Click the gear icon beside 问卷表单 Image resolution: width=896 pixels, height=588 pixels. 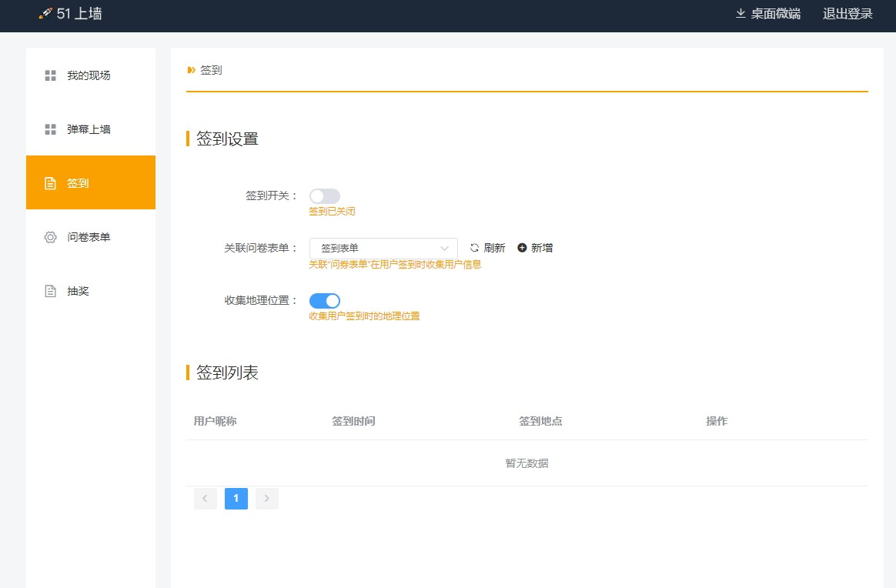coord(50,237)
